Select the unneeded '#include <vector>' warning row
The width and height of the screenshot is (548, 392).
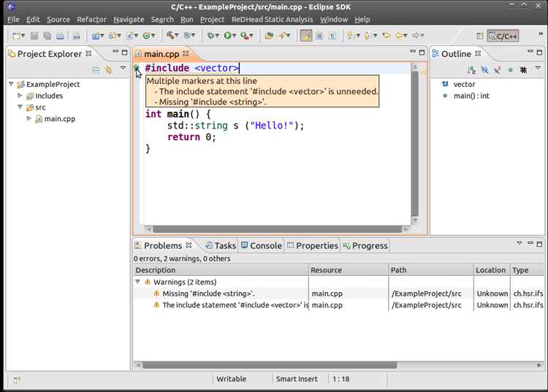point(338,305)
